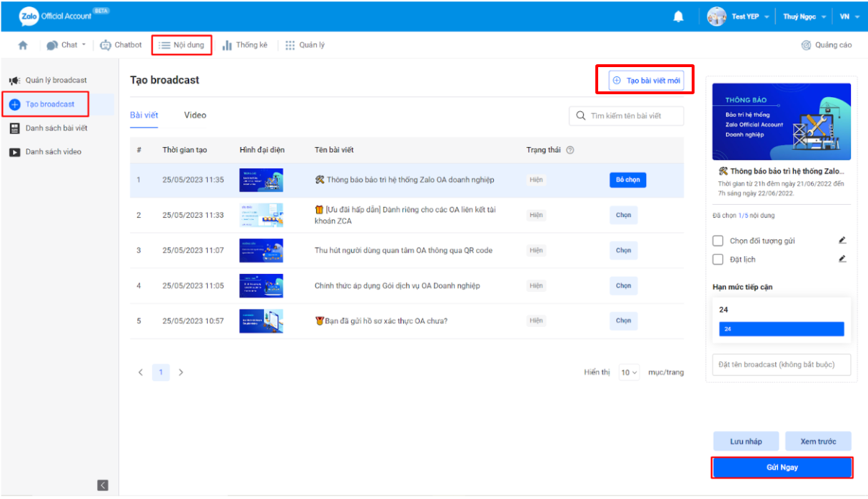Click the Lưu nháp button
The width and height of the screenshot is (868, 499).
pos(746,442)
